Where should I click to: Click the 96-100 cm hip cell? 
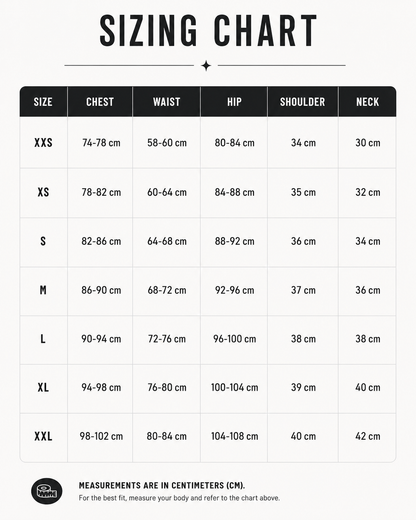[x=235, y=339]
